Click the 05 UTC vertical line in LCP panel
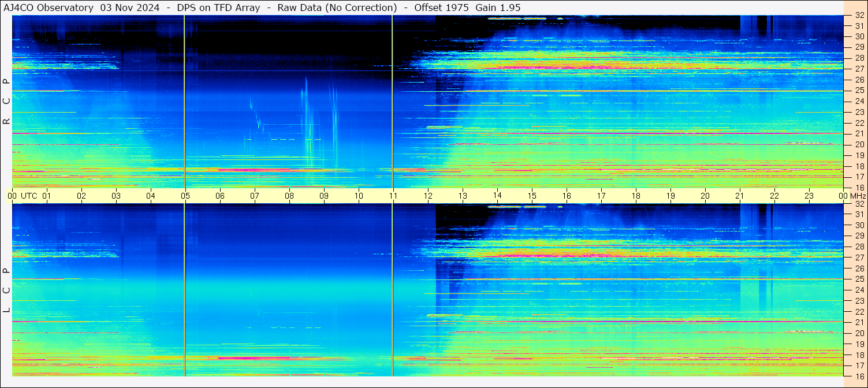Screen dimensions: 868x388 point(184,290)
